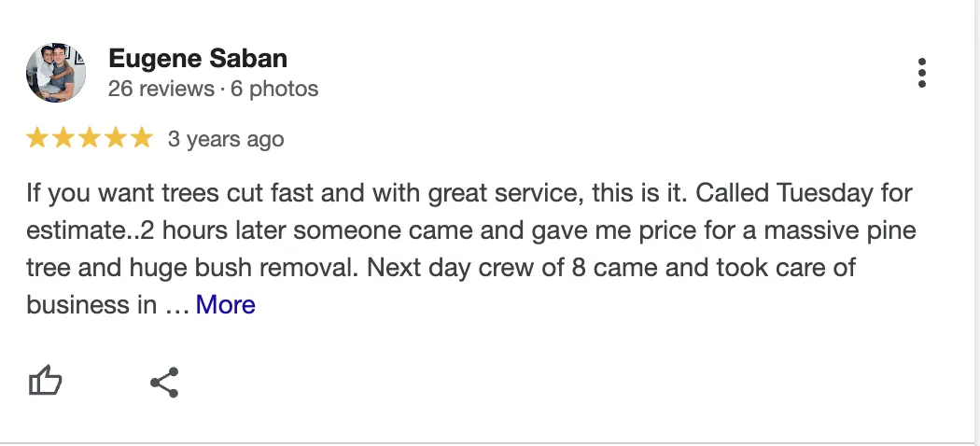Click the review's first line about trees cut fast
The width and height of the screenshot is (980, 446).
[469, 193]
